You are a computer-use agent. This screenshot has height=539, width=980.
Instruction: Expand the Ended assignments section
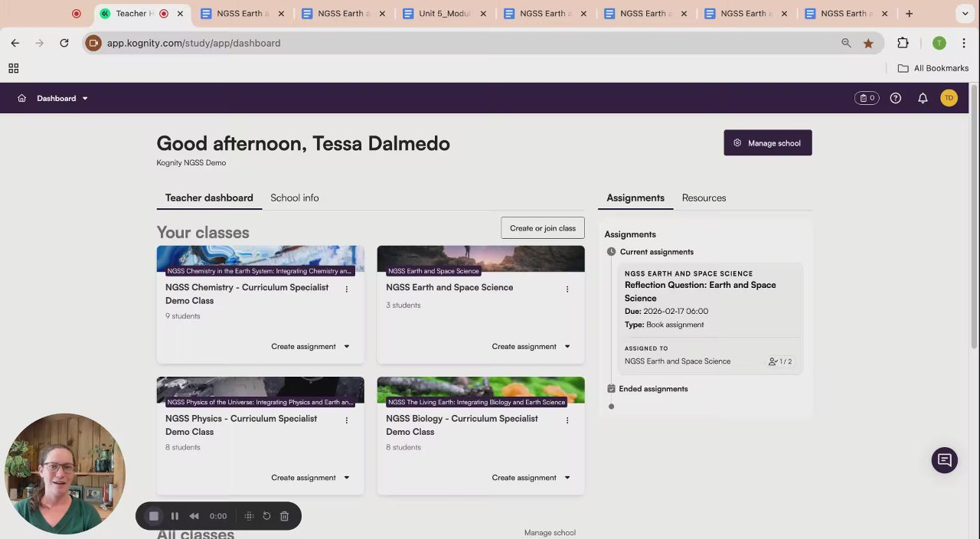point(653,389)
